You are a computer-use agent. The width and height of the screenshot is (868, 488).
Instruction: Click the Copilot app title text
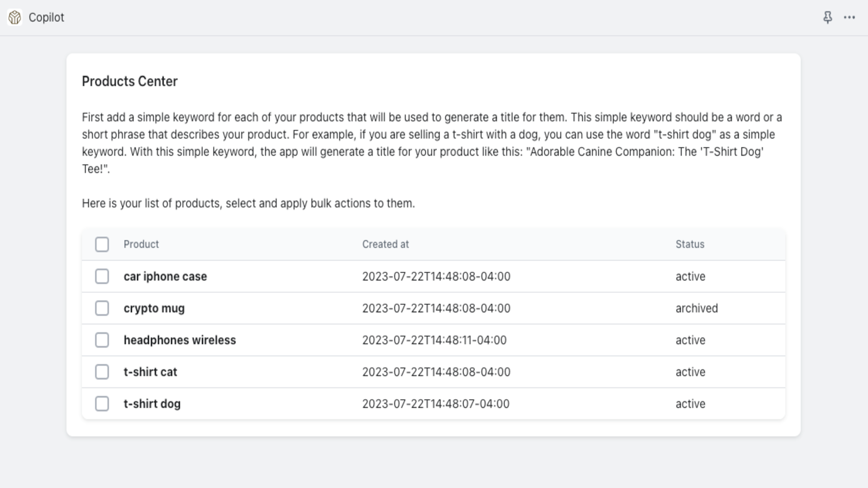(x=46, y=17)
